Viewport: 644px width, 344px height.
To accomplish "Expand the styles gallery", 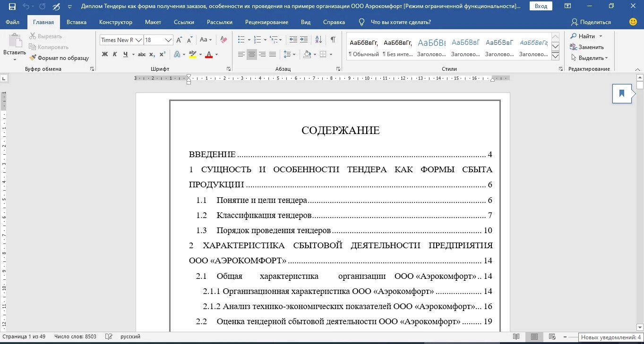I will point(556,56).
